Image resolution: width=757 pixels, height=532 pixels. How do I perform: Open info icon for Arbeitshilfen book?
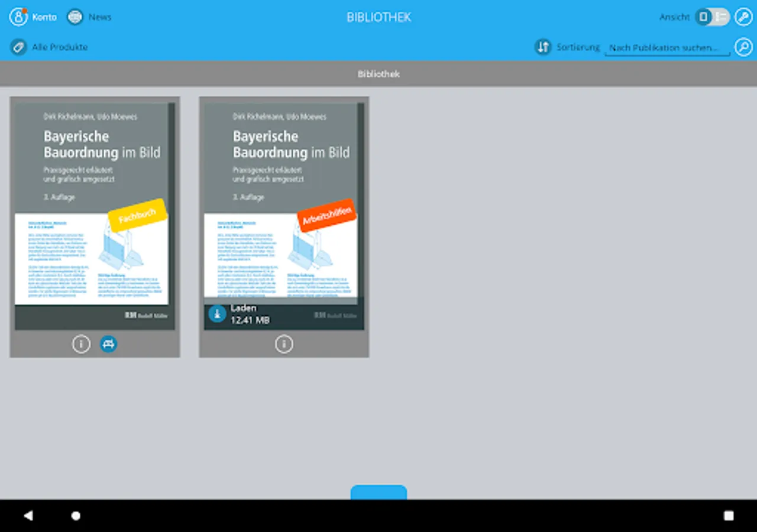pos(284,343)
